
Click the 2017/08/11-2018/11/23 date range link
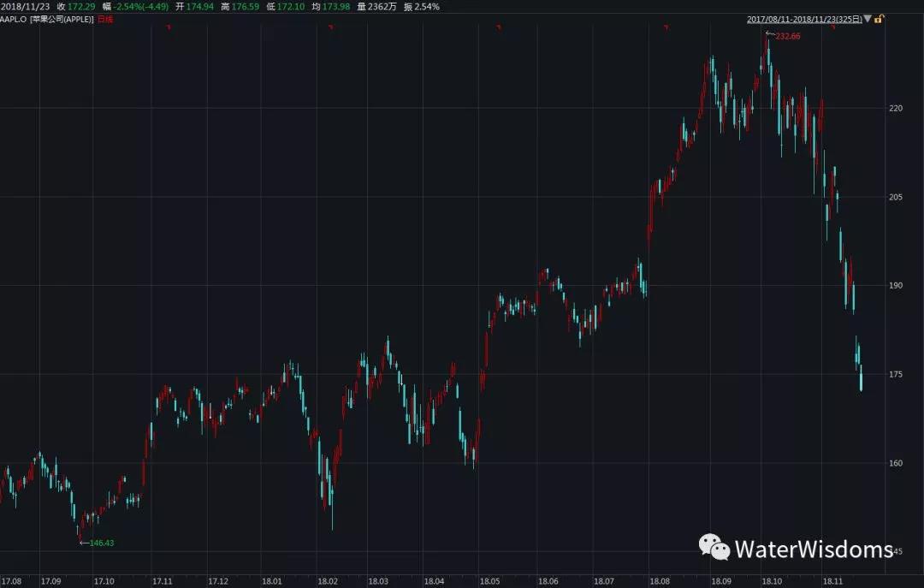804,18
